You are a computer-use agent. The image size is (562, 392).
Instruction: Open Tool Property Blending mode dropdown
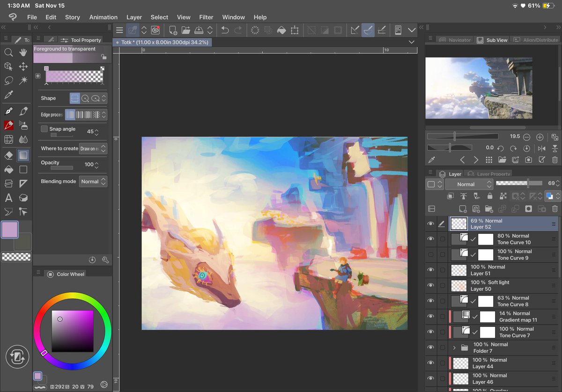point(93,181)
